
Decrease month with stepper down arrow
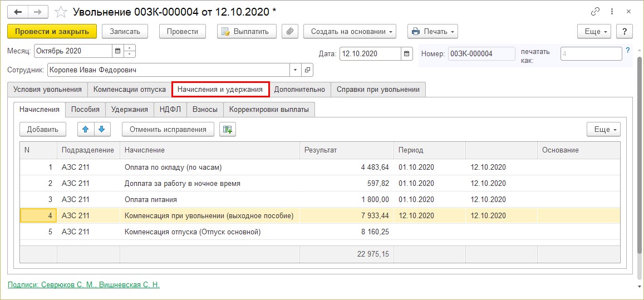129,54
